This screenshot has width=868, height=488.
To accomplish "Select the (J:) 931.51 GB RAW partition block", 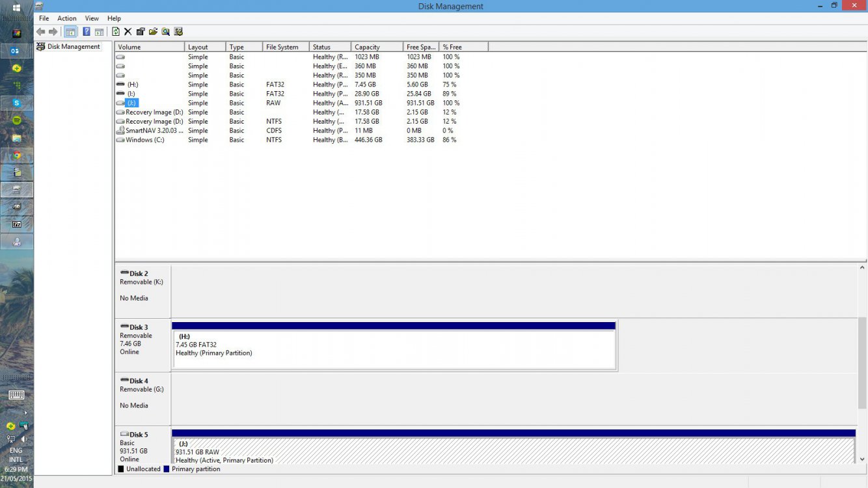I will 514,446.
